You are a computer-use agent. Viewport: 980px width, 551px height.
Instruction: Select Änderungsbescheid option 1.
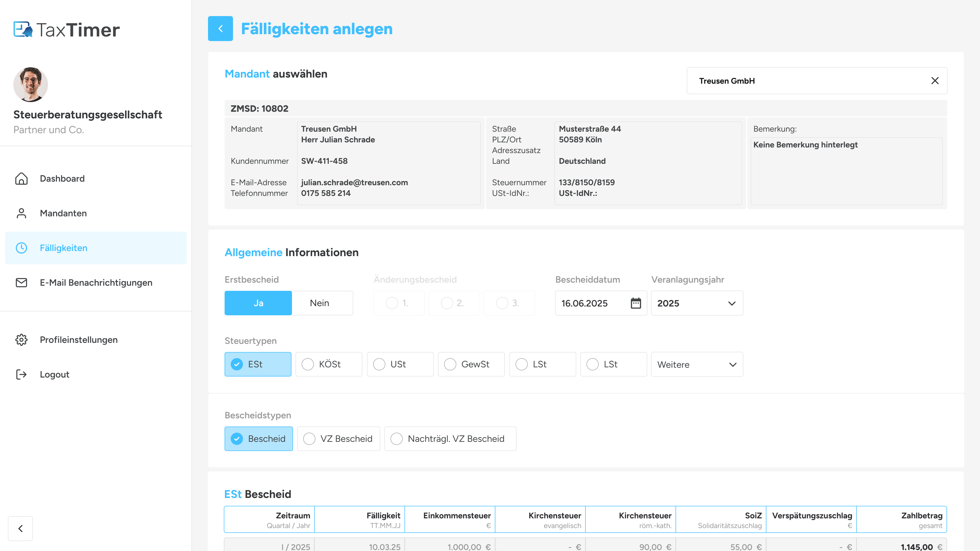tap(399, 303)
